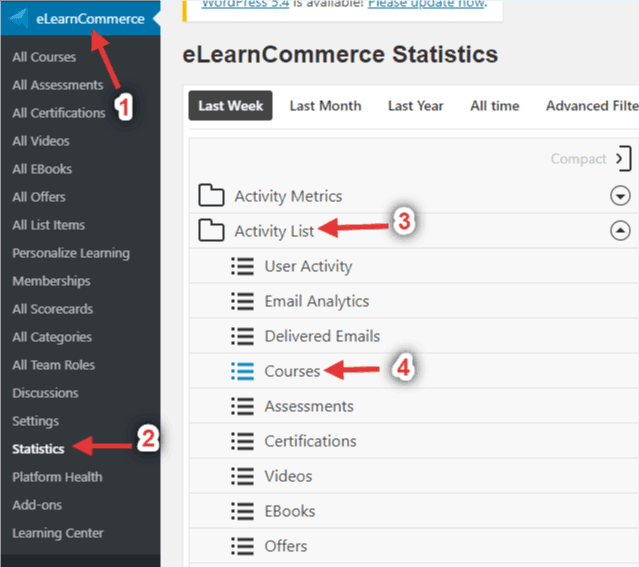Go to Personalize Learning

click(x=71, y=253)
